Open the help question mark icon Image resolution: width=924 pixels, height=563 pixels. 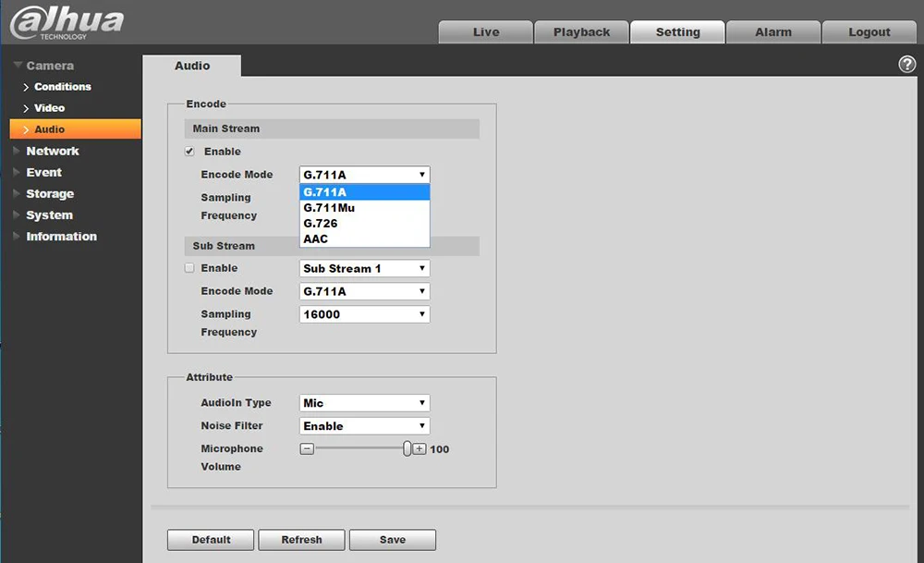pos(907,64)
